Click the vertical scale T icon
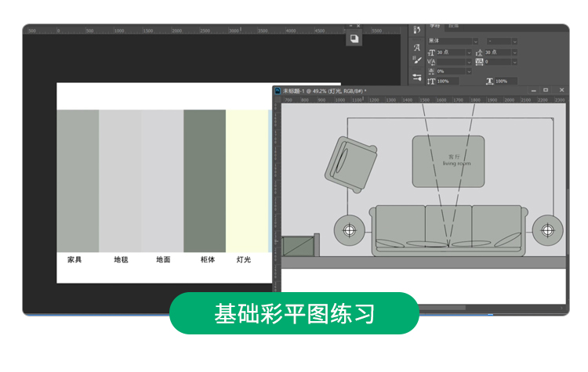 click(432, 81)
